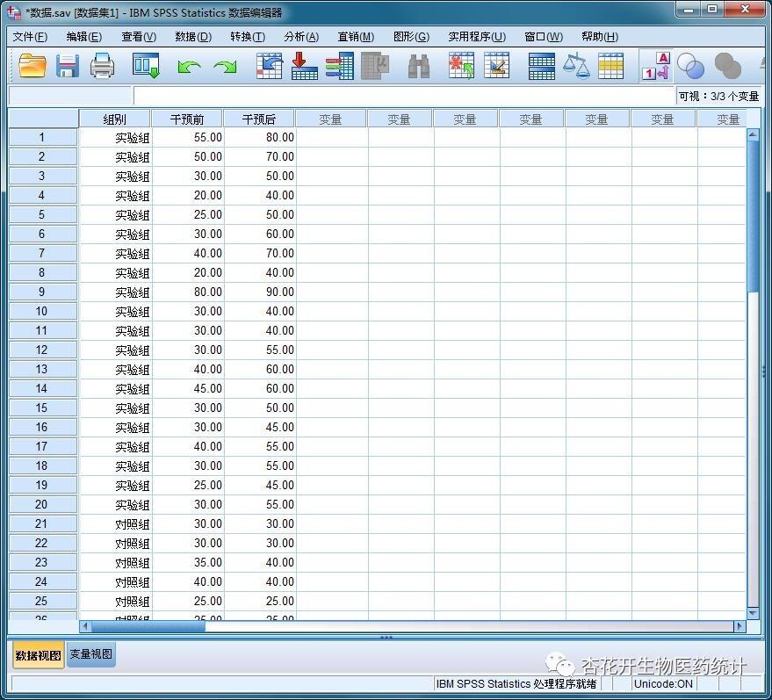Redo the last edit
Screen dimensions: 772x700
(227, 66)
